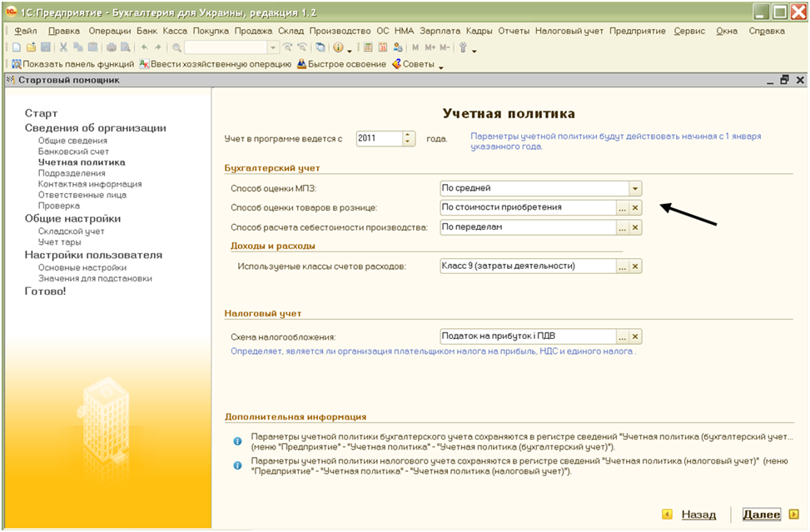Click the year 2011 input field
The width and height of the screenshot is (810, 532).
click(379, 138)
